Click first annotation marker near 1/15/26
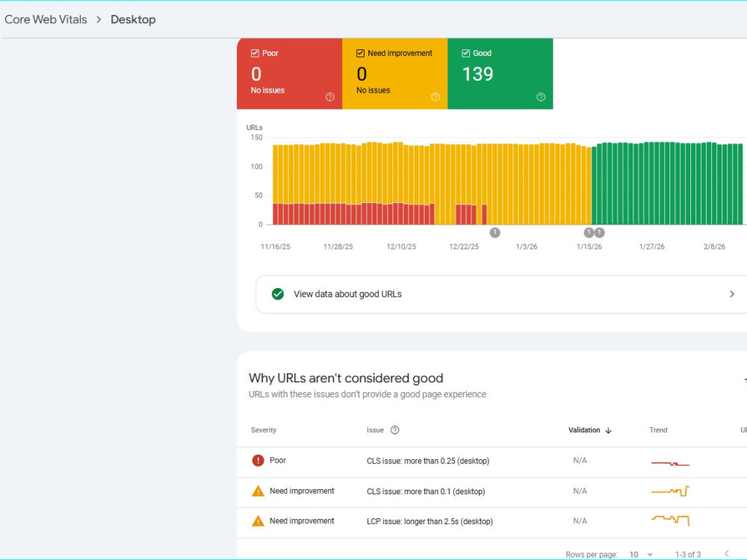This screenshot has width=747, height=560. click(x=589, y=232)
